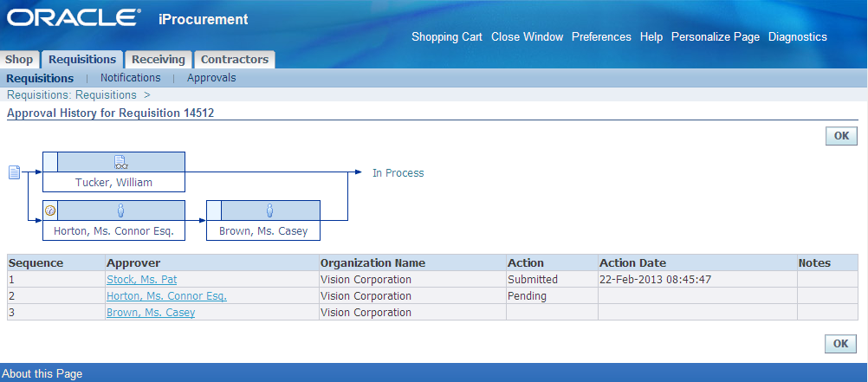Click the requisition document icon at flow start
868x382 pixels.
(x=15, y=172)
